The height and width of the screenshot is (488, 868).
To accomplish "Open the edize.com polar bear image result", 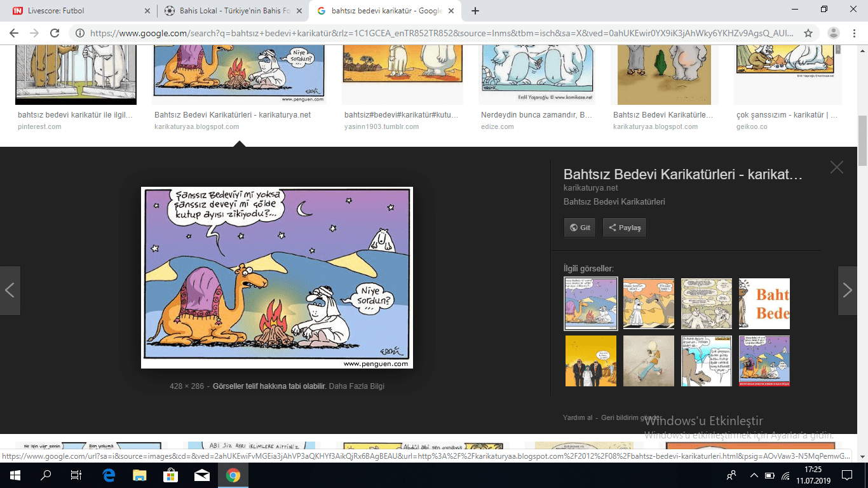I will click(x=537, y=75).
